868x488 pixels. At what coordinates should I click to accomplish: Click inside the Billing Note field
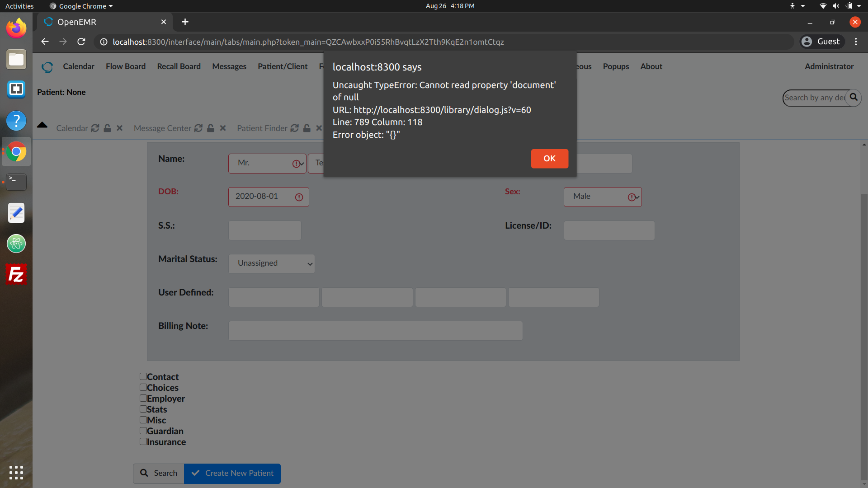[375, 330]
